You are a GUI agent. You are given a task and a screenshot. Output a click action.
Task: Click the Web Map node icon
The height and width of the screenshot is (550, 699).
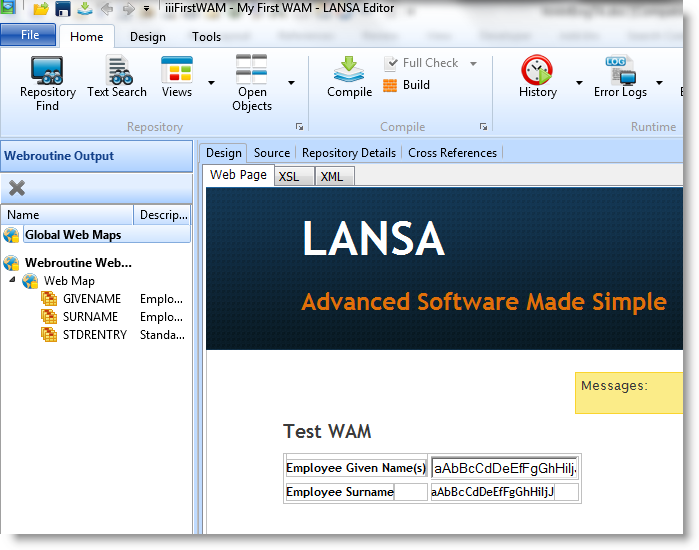30,281
